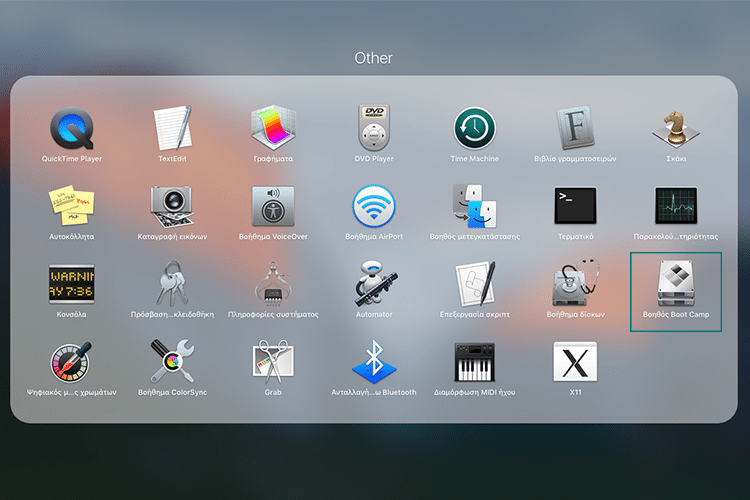The image size is (750, 500).
Task: Click the Other folder title
Action: coord(373,58)
